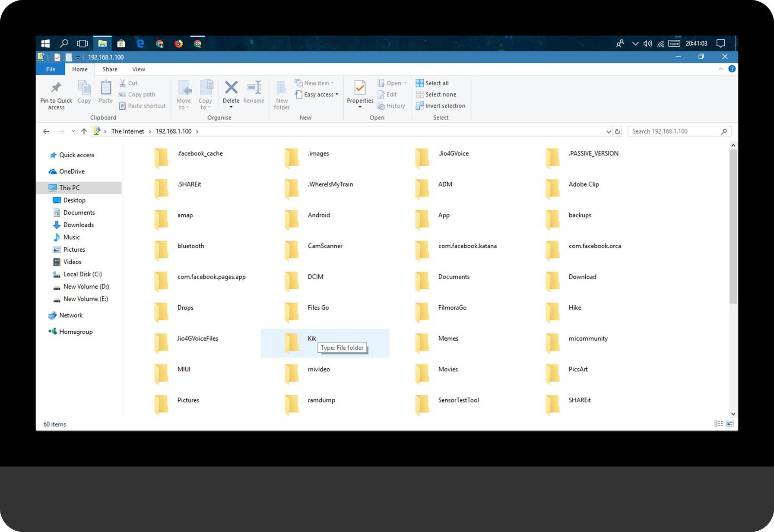Viewport: 774px width, 532px height.
Task: Click the Help question mark icon
Action: (732, 69)
